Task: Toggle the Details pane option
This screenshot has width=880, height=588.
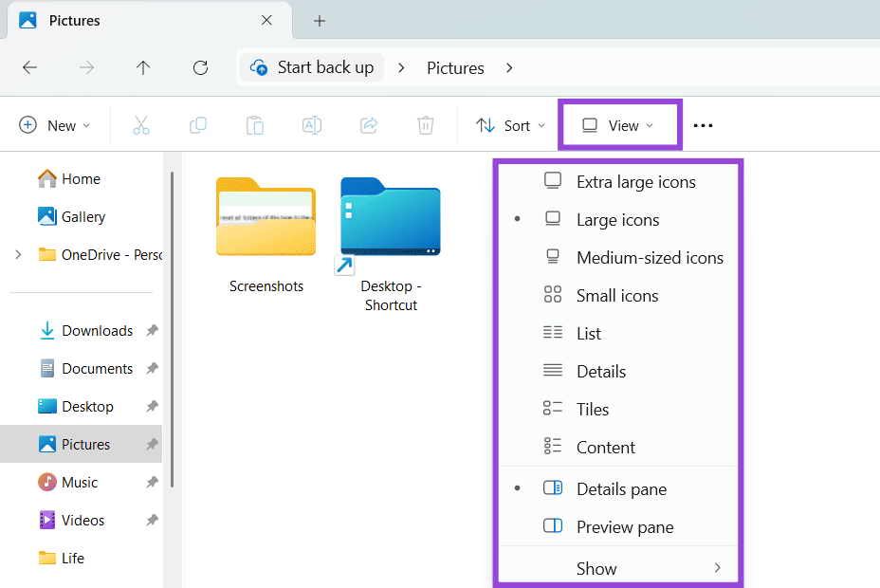Action: coord(621,489)
